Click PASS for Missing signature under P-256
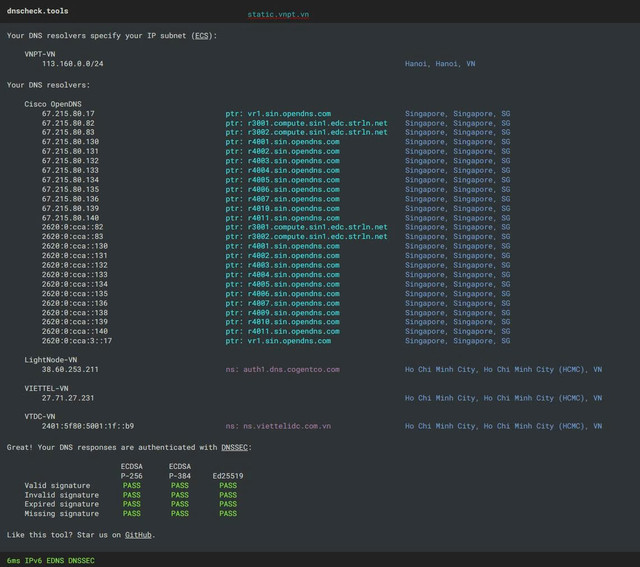Image resolution: width=640 pixels, height=567 pixels. click(131, 514)
